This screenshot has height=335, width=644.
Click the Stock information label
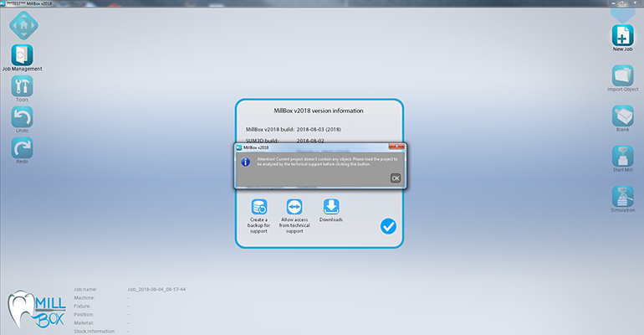tap(95, 332)
